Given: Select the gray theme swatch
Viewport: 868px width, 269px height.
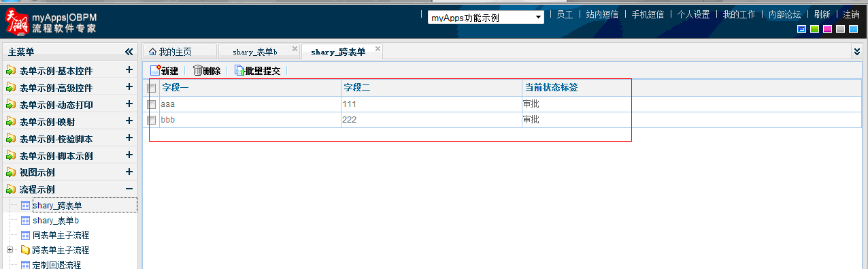Looking at the screenshot, I should [840, 29].
